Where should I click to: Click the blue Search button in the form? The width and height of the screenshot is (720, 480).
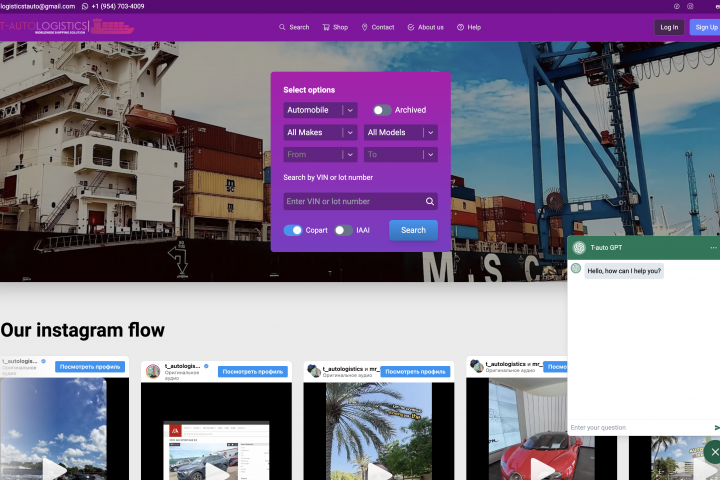[x=413, y=230]
